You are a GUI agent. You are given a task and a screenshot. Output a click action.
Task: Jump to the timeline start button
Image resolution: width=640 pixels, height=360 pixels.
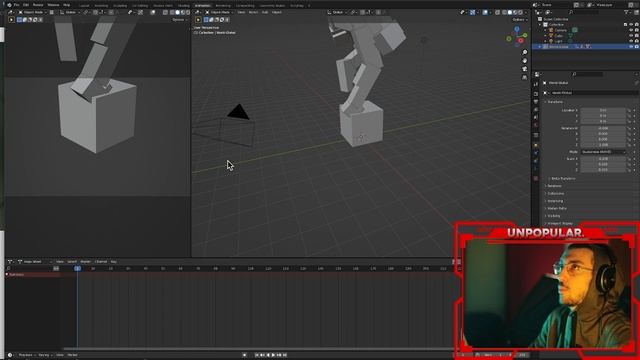[x=257, y=355]
